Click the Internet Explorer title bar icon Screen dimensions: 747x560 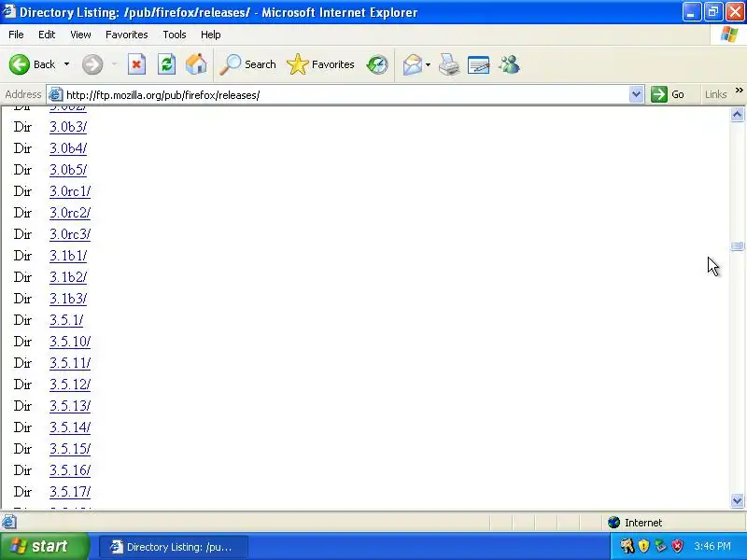click(x=9, y=11)
